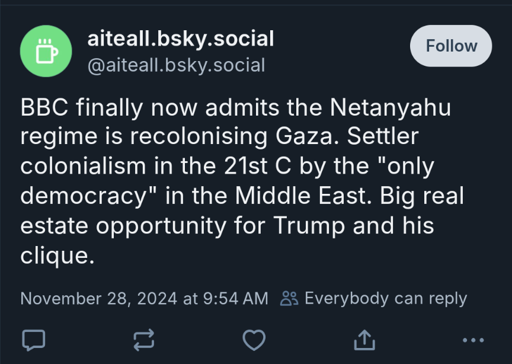Open the share arrow icon
512x364 pixels.
pyautogui.click(x=364, y=340)
